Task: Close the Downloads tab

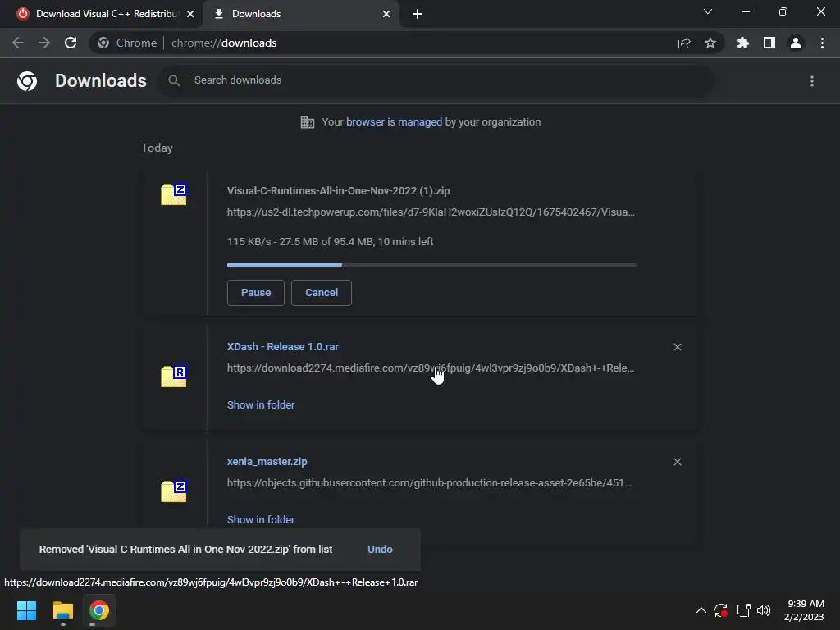Action: (386, 14)
